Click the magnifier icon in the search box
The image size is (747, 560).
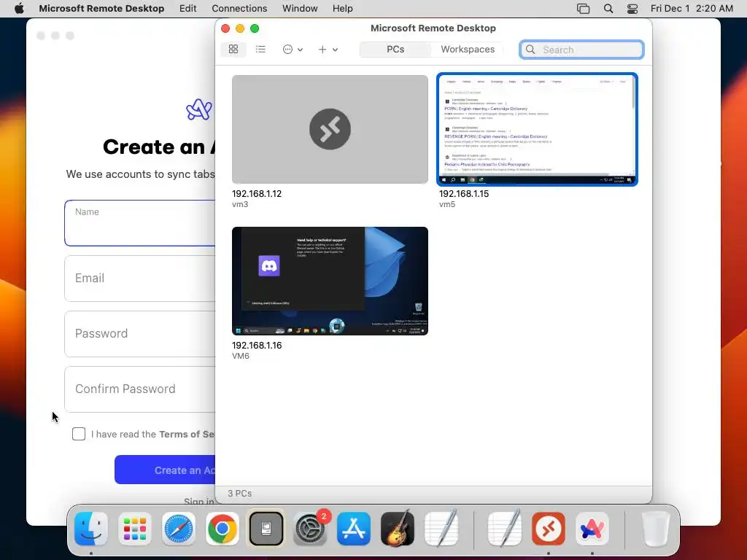point(530,50)
